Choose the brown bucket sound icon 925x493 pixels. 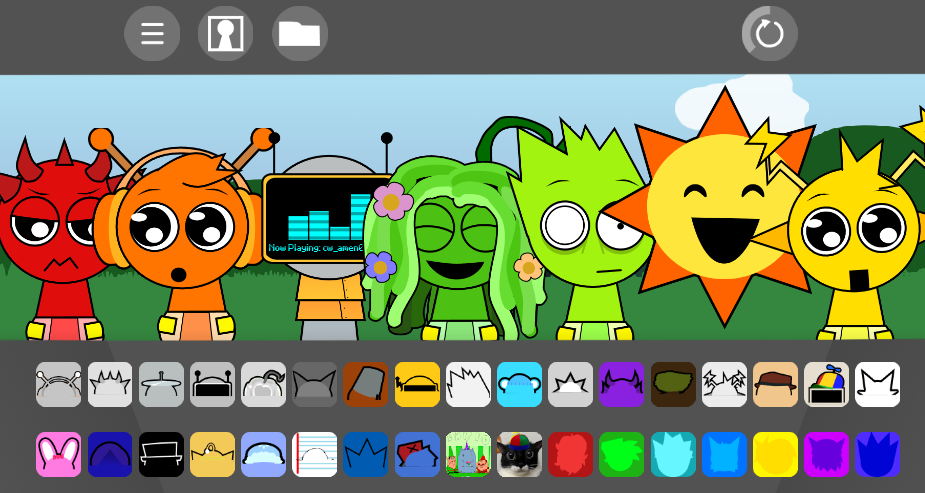tap(366, 384)
